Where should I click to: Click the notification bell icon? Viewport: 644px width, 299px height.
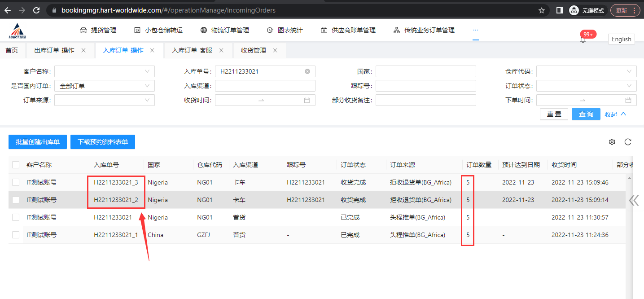click(x=583, y=40)
